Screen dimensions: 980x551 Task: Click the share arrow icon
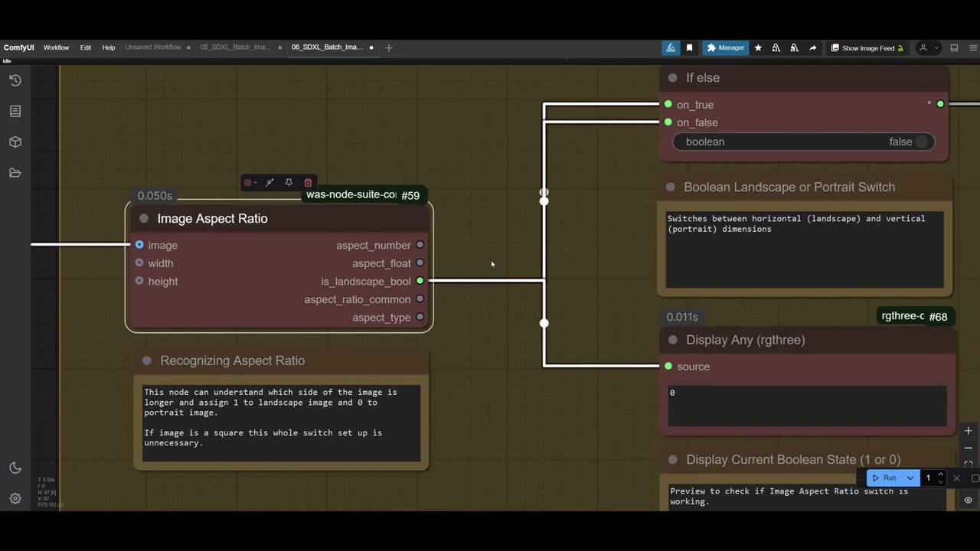tap(812, 47)
